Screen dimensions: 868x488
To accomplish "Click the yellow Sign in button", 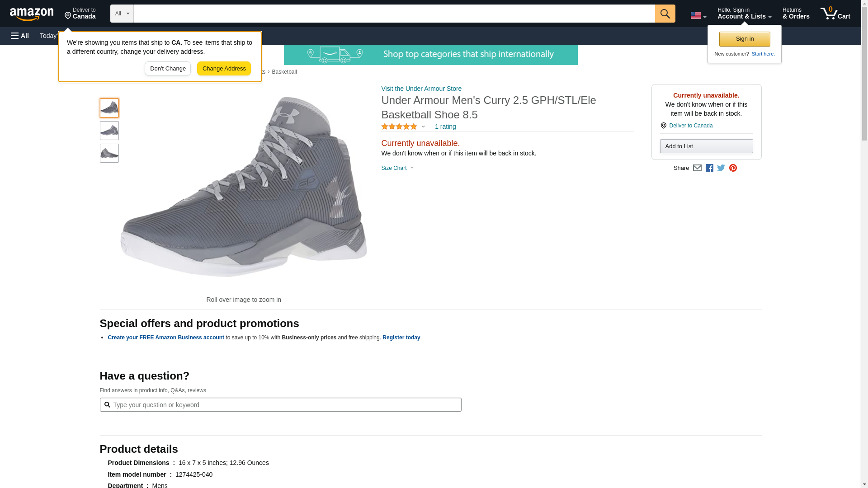I will [745, 39].
